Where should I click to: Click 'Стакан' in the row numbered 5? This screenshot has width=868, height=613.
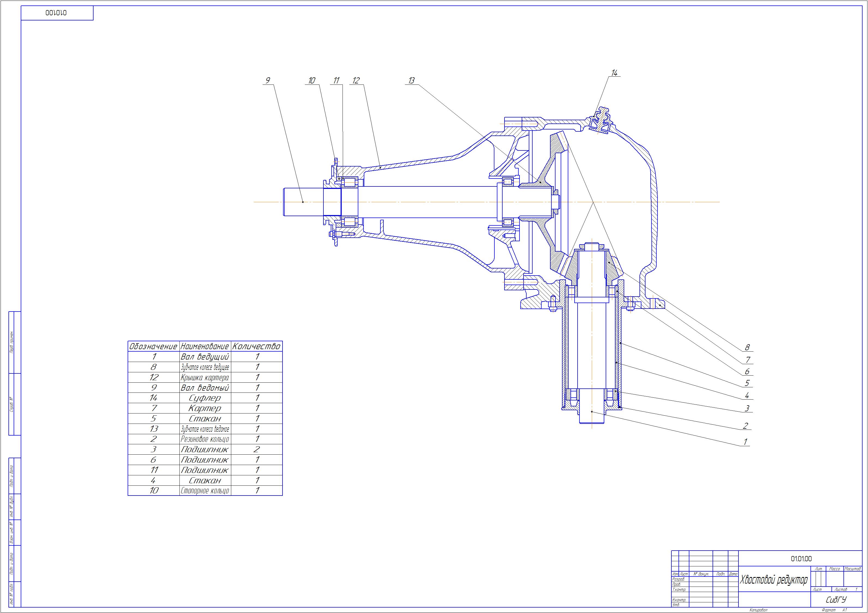click(205, 419)
